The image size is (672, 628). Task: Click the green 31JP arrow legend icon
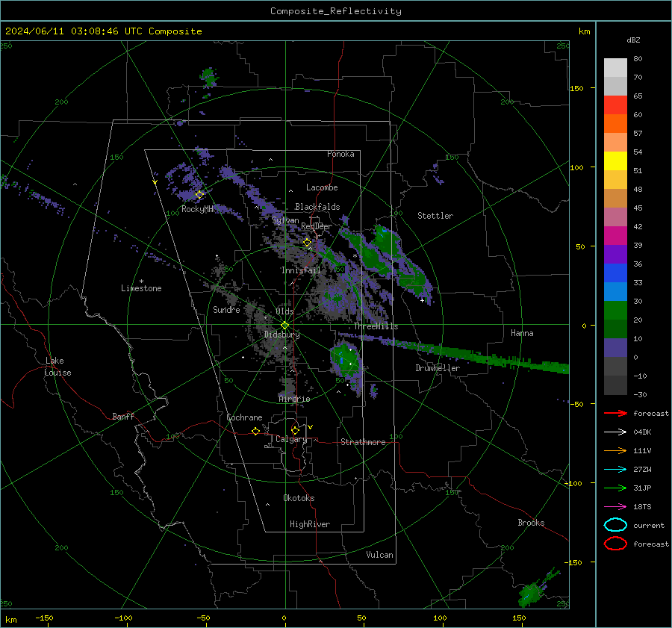point(615,488)
